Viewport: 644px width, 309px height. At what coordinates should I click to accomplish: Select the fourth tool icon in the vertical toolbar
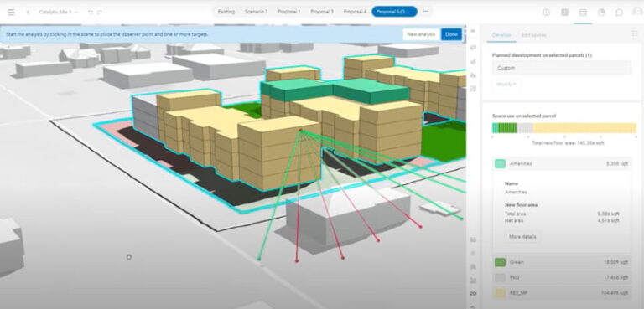[x=473, y=89]
